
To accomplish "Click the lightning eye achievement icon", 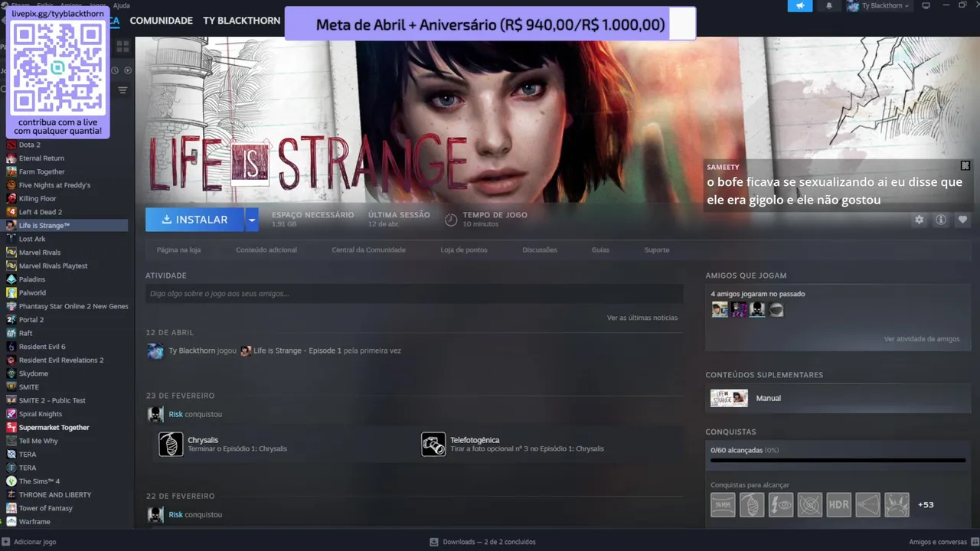I will 781,504.
